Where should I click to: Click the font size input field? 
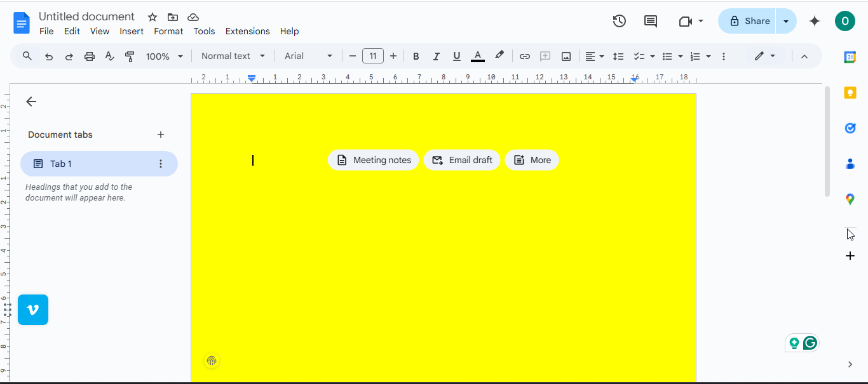click(x=373, y=56)
